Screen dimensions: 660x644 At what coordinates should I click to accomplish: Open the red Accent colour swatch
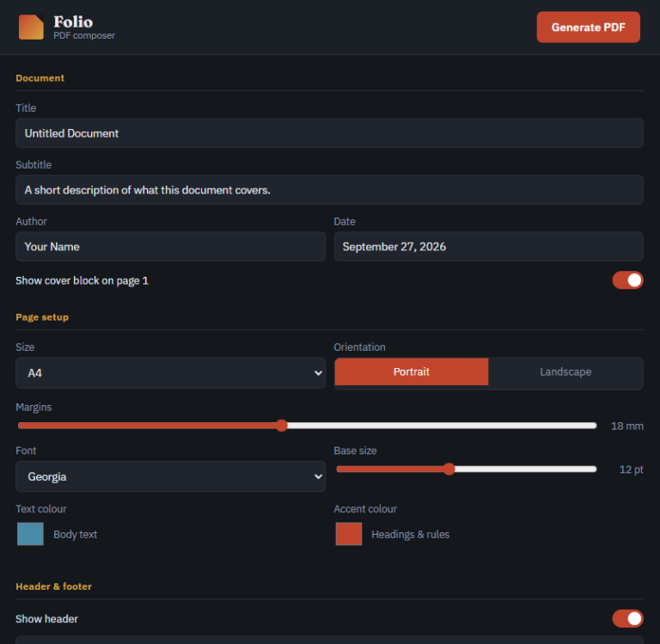(349, 534)
